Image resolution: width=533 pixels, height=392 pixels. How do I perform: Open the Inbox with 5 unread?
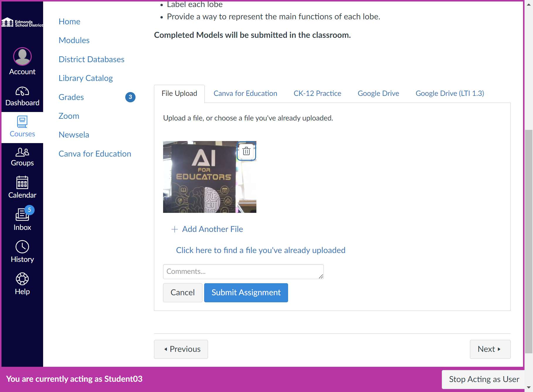(x=22, y=219)
